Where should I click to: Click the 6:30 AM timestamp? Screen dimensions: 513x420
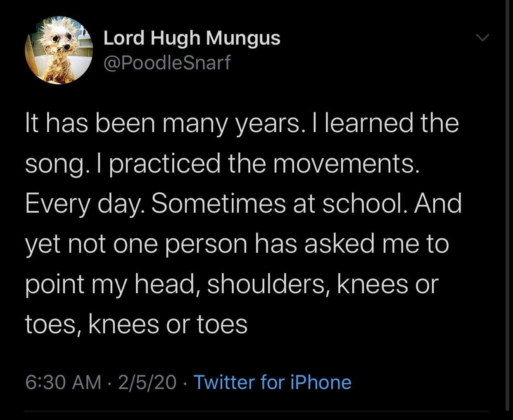(x=63, y=382)
